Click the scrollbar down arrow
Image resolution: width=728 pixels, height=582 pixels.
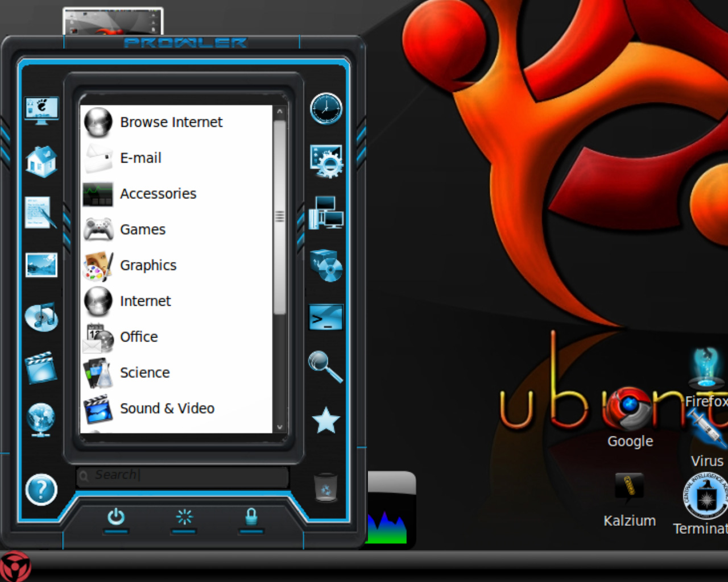tap(279, 427)
